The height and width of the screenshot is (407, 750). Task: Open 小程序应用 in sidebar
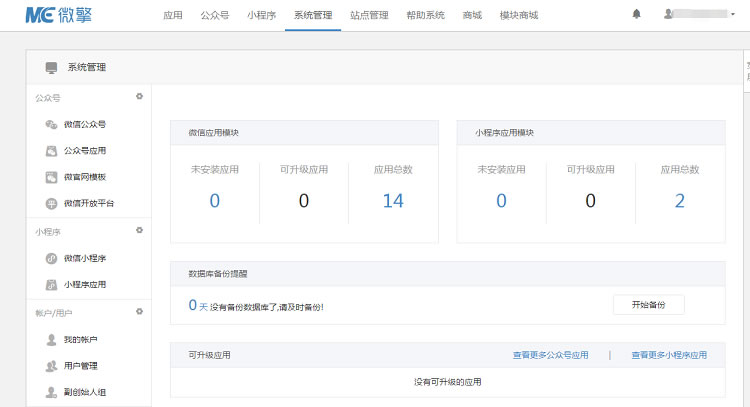(85, 285)
